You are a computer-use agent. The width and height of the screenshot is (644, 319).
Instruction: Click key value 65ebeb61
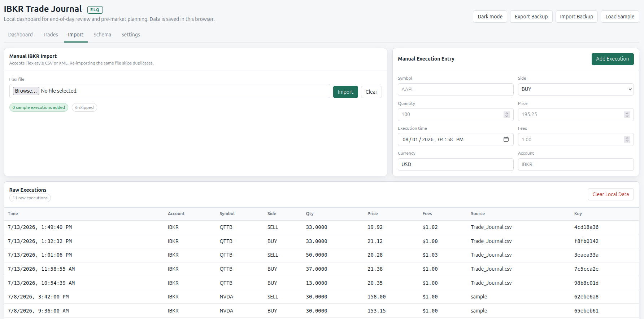pyautogui.click(x=586, y=311)
